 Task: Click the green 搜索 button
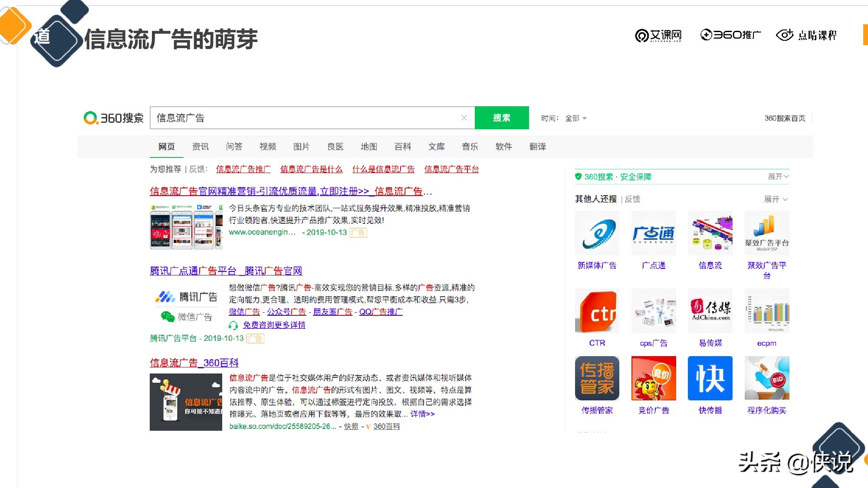pos(502,118)
